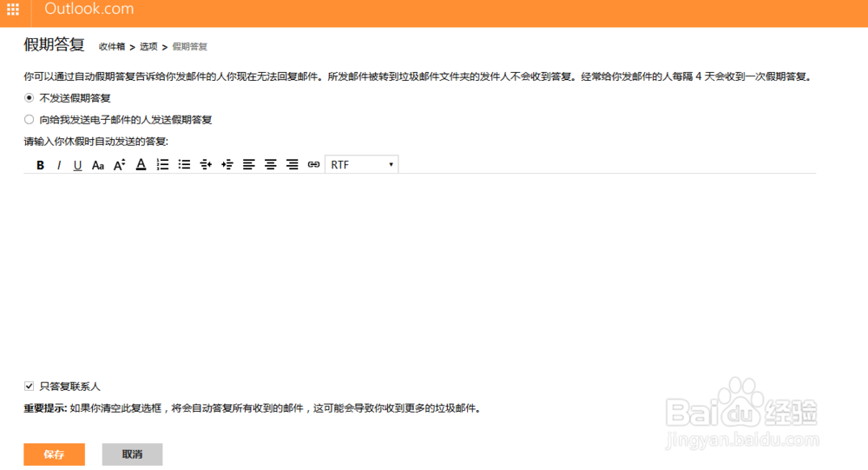
Task: Click the 保存 button
Action: pyautogui.click(x=54, y=454)
